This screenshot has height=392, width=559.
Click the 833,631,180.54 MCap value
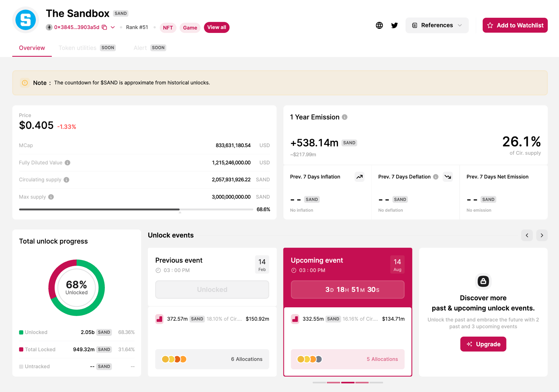coord(233,146)
